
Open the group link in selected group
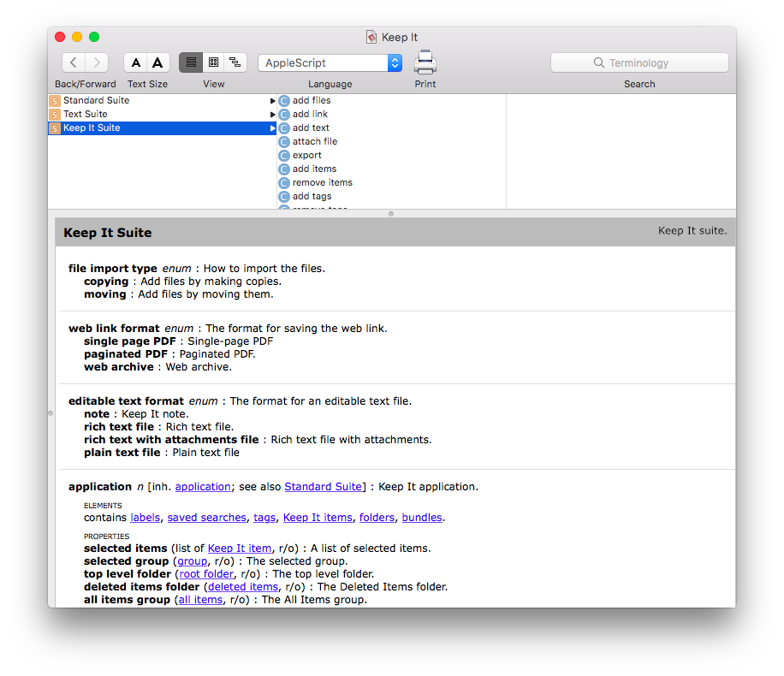pos(192,561)
